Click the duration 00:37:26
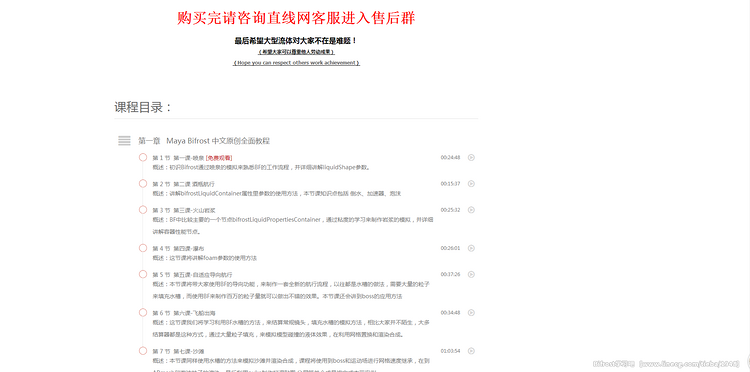The image size is (750, 372). pyautogui.click(x=451, y=274)
